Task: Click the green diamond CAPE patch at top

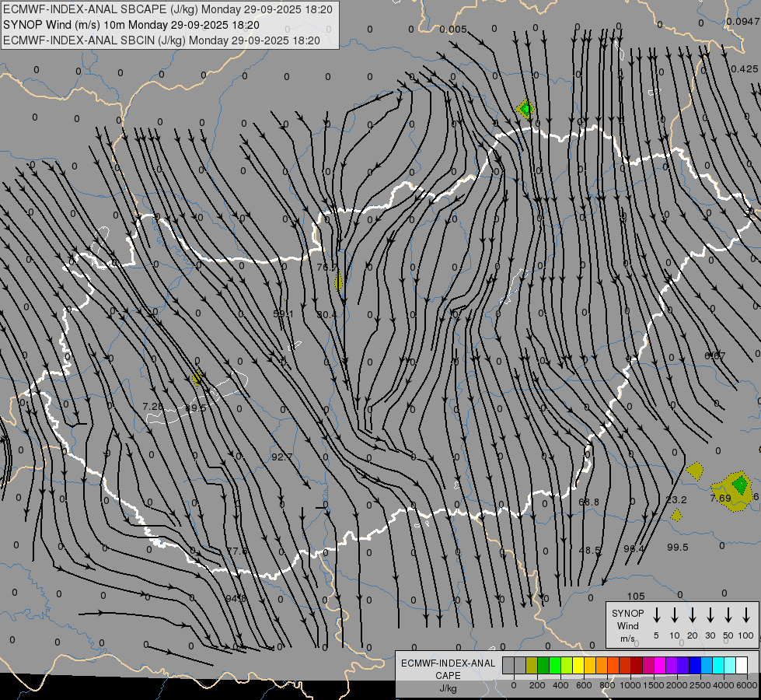Action: pyautogui.click(x=526, y=109)
